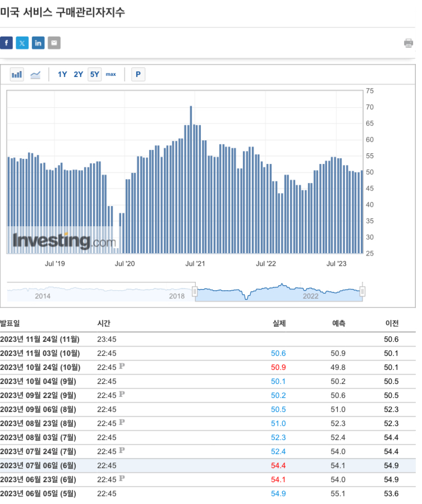Open the 2023년 11월 24일 (11월) row
Viewport: 422px width, 504px height.
[x=208, y=340]
